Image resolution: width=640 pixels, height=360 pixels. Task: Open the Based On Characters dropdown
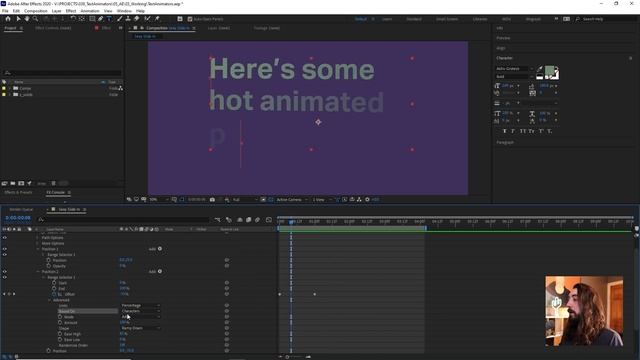pyautogui.click(x=140, y=311)
